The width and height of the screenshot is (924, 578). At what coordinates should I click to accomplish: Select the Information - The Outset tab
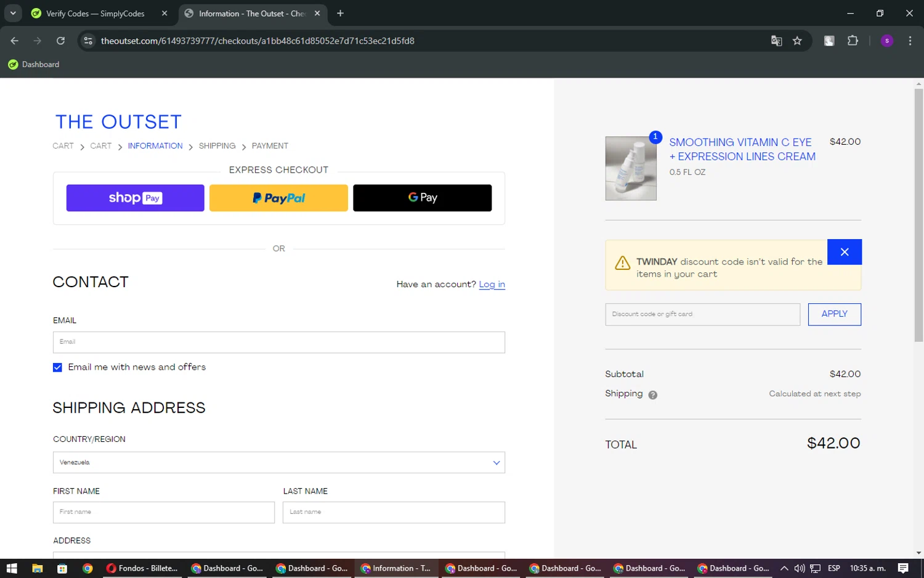pos(252,14)
